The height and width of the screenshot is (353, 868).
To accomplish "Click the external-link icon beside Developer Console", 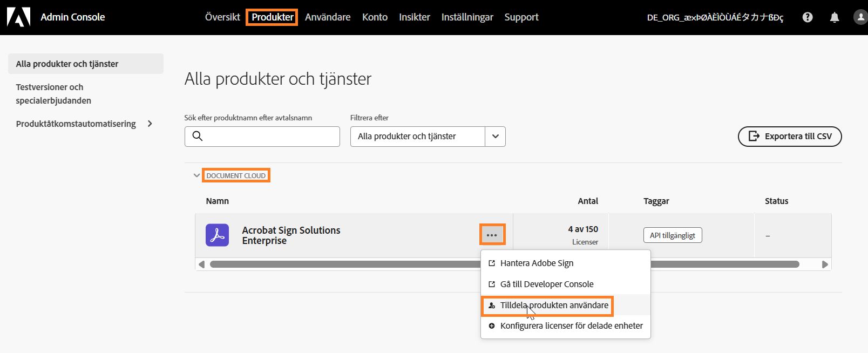I will [x=492, y=284].
